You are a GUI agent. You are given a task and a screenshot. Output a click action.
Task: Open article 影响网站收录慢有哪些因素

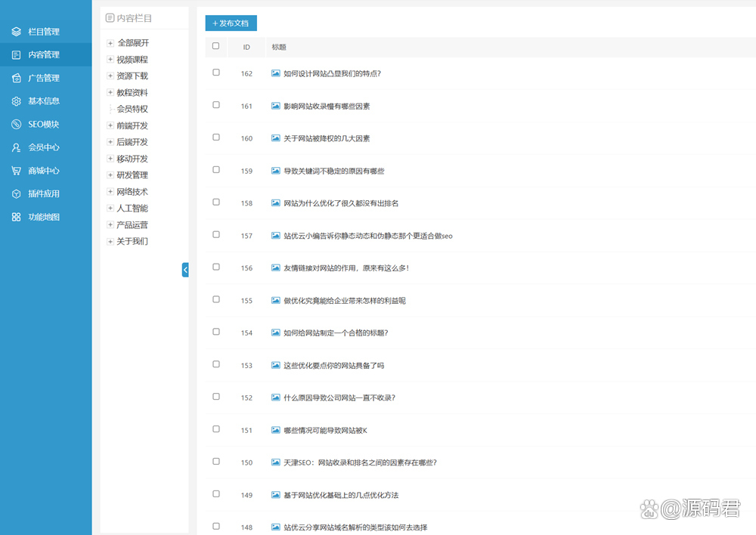[327, 106]
